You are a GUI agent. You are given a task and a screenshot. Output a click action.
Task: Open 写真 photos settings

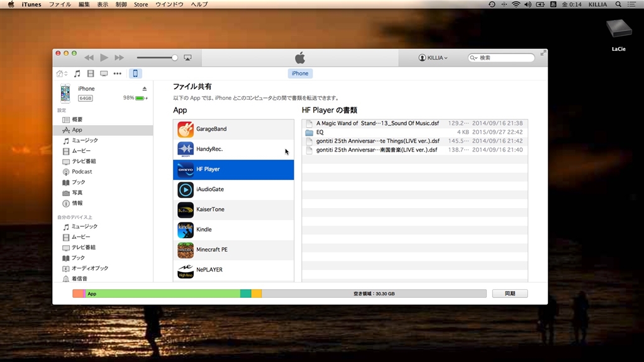coord(103,192)
